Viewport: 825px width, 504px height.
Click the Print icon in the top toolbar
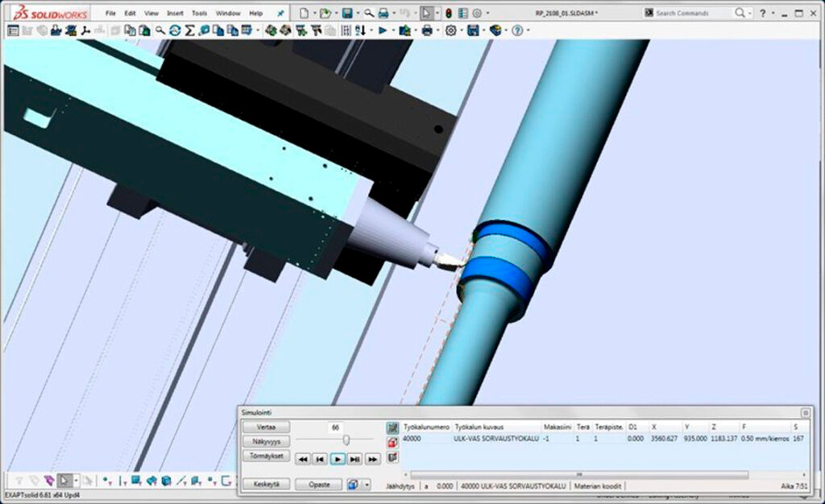coord(384,13)
